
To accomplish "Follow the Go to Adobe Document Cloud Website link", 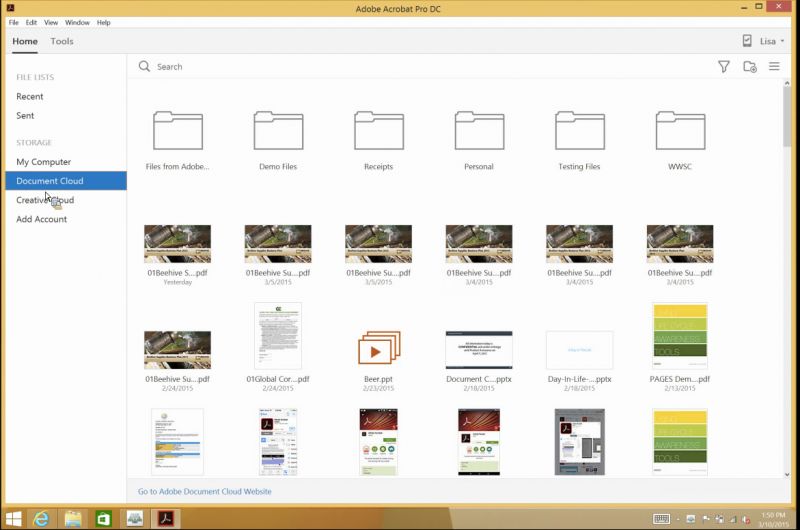I will click(205, 491).
